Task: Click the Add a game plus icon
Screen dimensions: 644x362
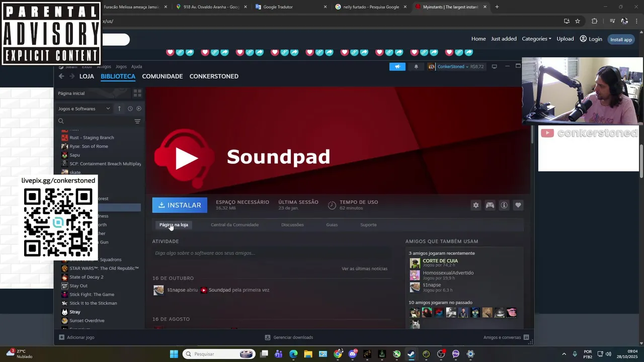Action: click(x=61, y=337)
